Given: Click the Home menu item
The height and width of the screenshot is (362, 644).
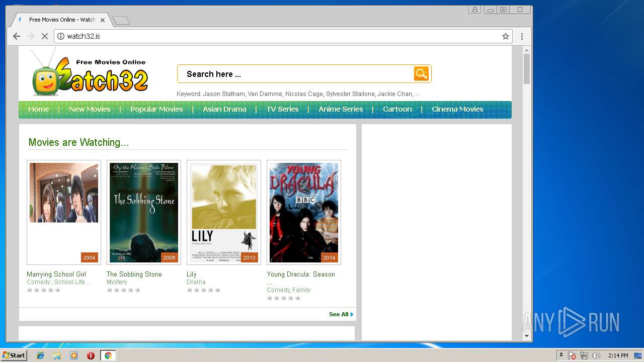Looking at the screenshot, I should tap(39, 109).
